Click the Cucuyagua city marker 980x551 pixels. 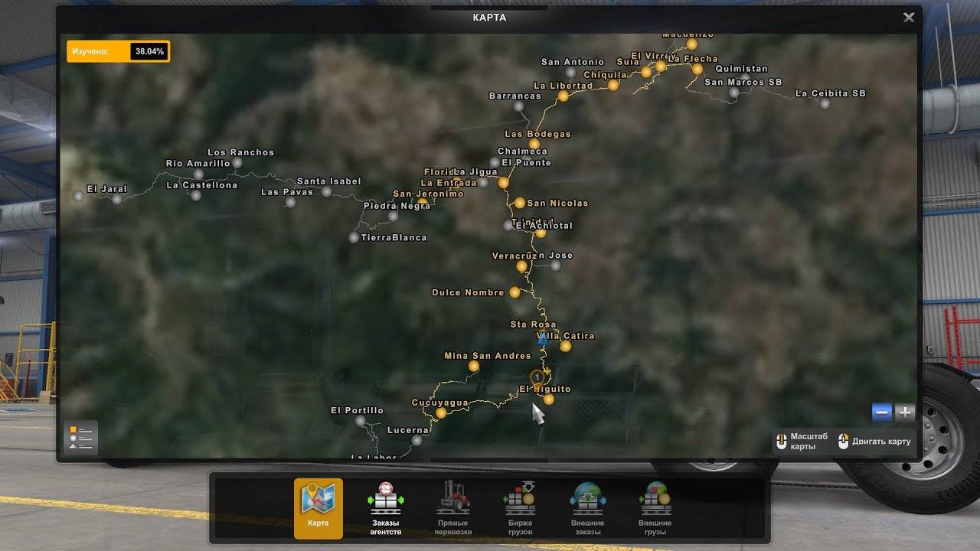[441, 413]
